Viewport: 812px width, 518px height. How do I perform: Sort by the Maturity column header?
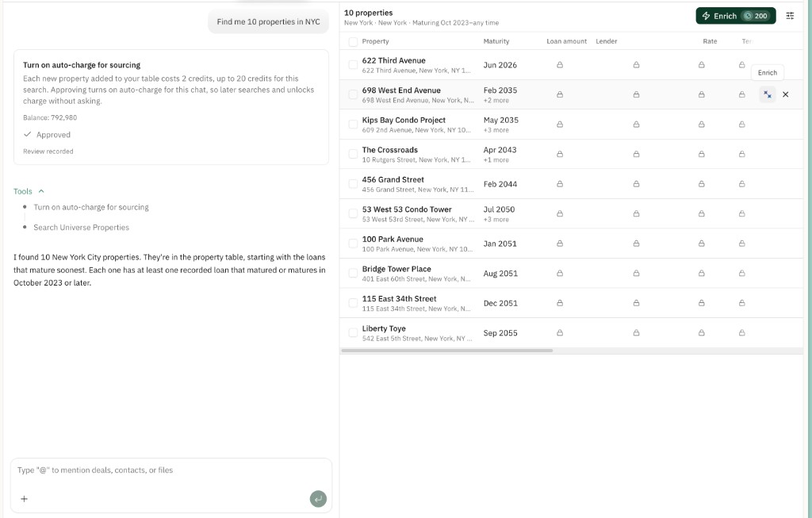click(x=496, y=41)
